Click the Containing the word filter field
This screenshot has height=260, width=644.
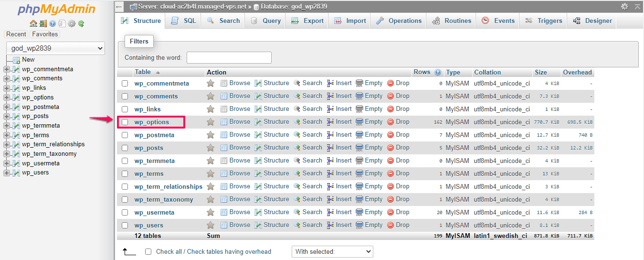coord(229,58)
